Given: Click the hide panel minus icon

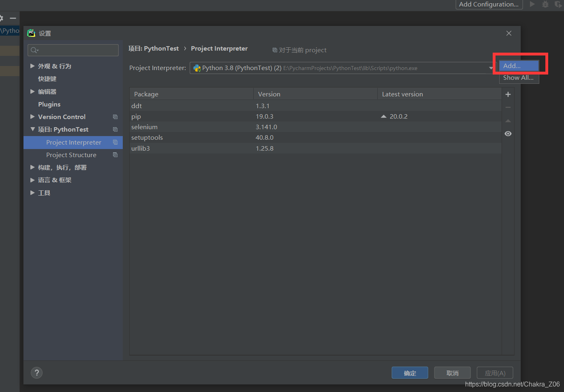Looking at the screenshot, I should point(13,18).
